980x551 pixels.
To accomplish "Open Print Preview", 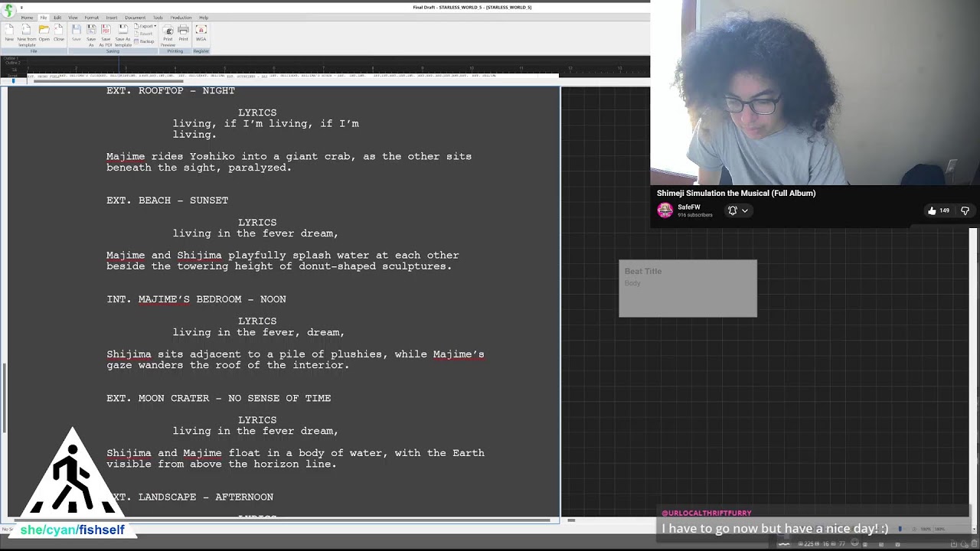I will pos(168,34).
